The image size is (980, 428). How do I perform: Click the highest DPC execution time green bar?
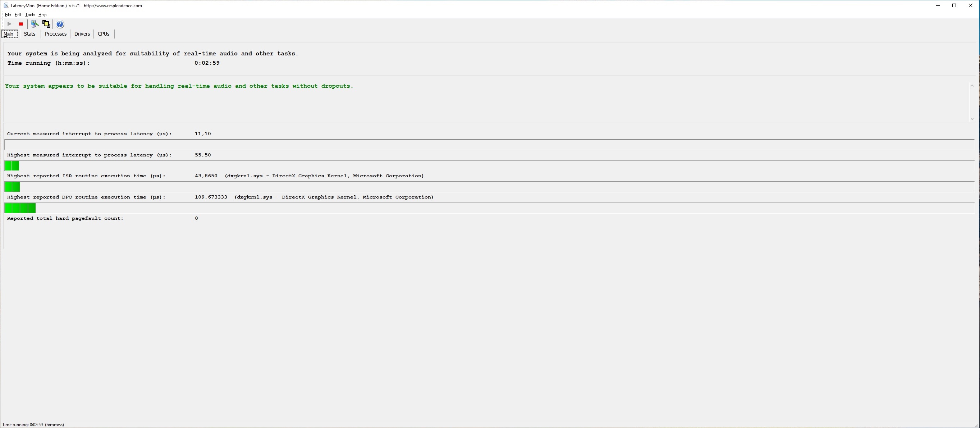click(x=20, y=208)
